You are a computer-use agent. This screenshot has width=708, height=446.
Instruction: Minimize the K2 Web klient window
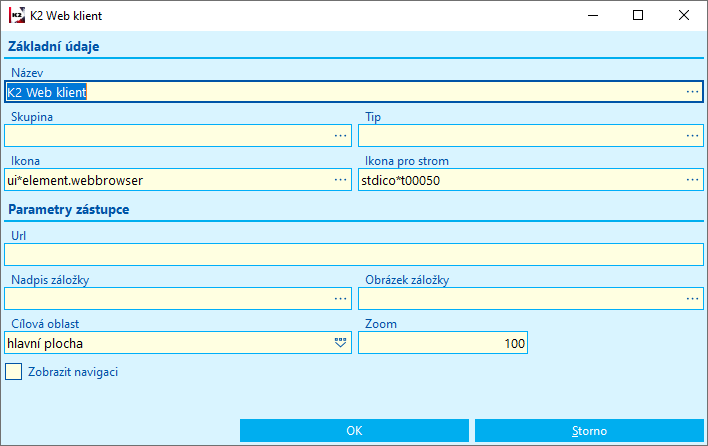593,15
